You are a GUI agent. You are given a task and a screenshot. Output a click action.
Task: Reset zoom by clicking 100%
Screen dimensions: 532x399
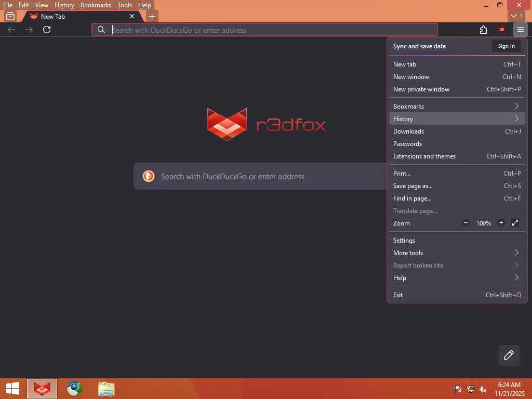coord(484,223)
